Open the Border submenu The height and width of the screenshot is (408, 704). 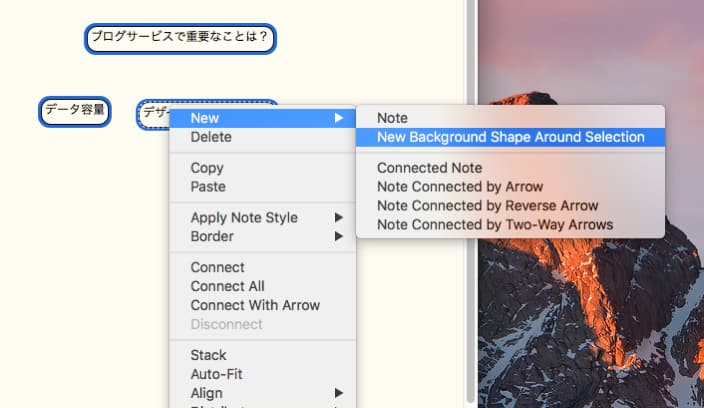(262, 237)
